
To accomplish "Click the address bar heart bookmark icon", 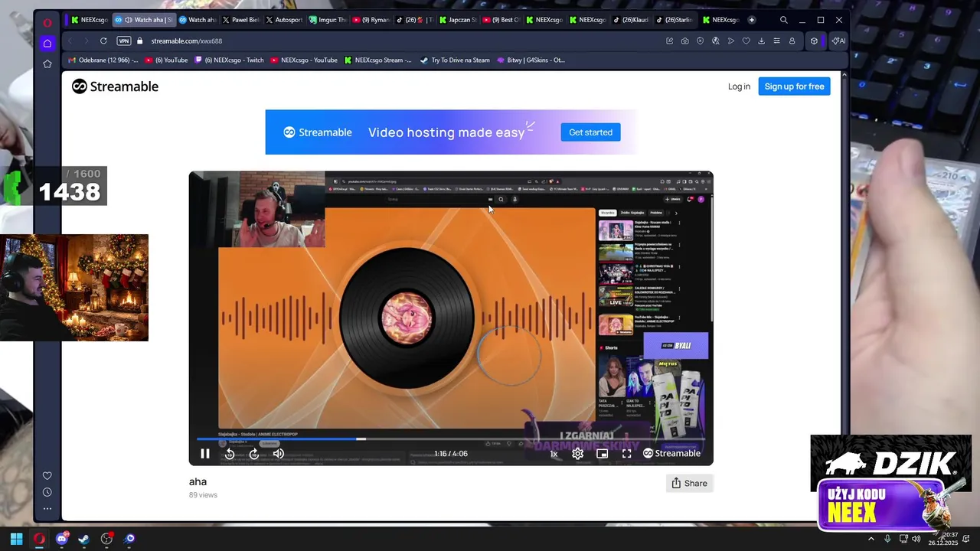I will pyautogui.click(x=746, y=41).
